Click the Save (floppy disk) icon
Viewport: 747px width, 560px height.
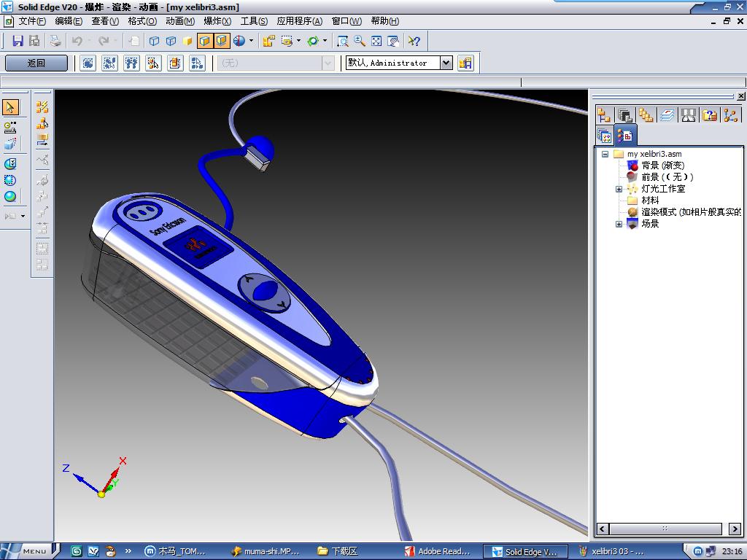[18, 41]
